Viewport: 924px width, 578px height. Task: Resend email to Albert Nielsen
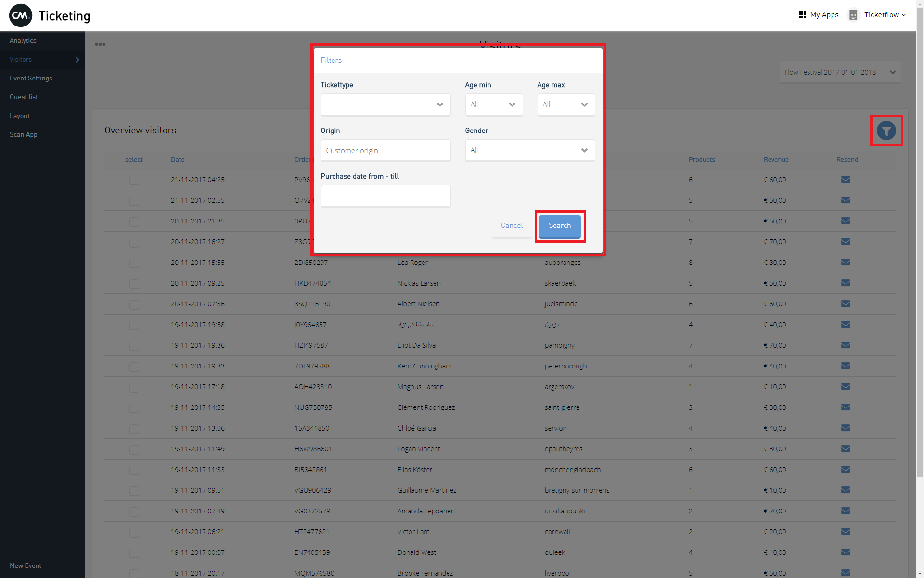pos(846,303)
